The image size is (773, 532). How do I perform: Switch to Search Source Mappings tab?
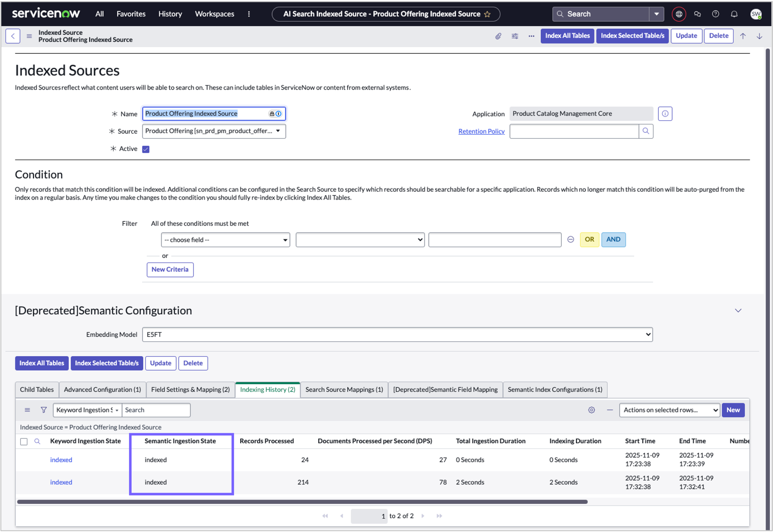pyautogui.click(x=344, y=390)
